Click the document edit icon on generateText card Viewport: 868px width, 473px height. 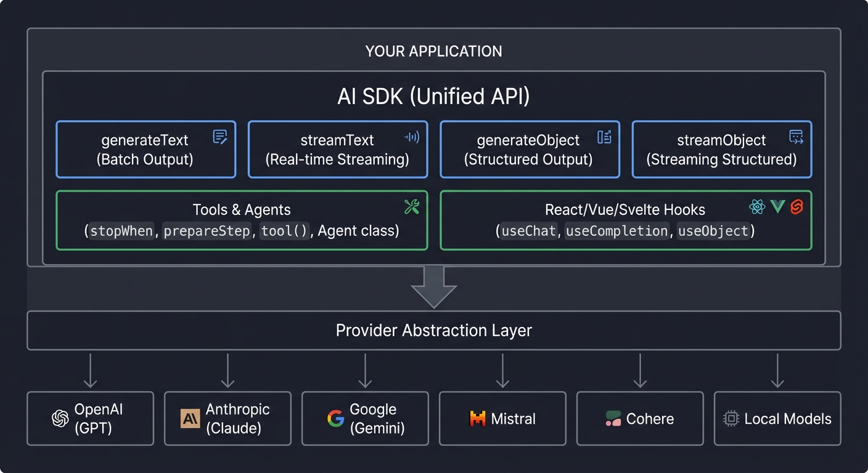click(x=220, y=137)
